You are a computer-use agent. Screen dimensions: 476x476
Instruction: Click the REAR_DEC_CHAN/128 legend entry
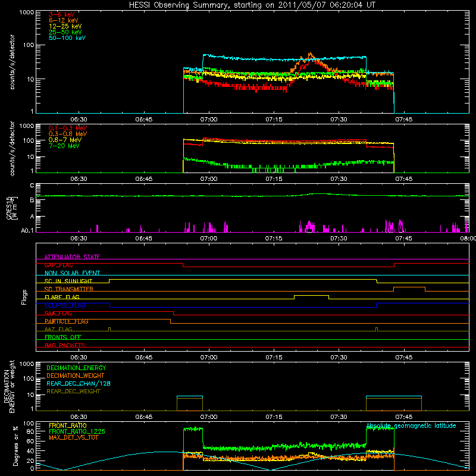tap(79, 383)
